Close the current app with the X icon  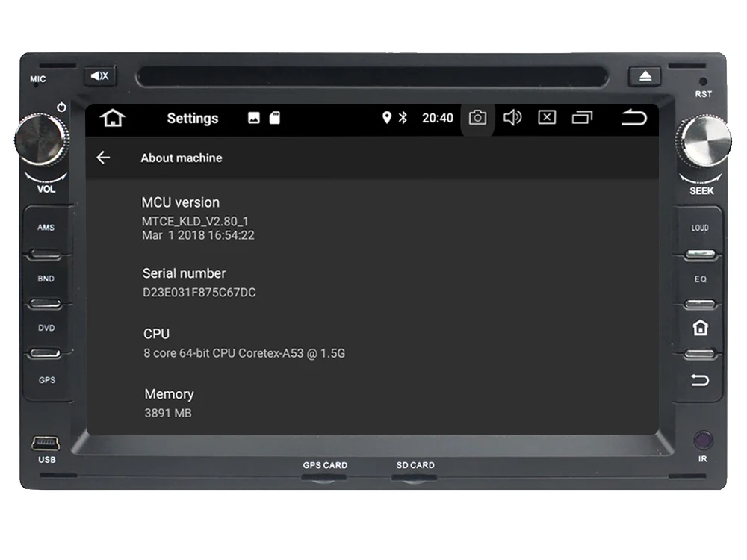click(x=547, y=118)
